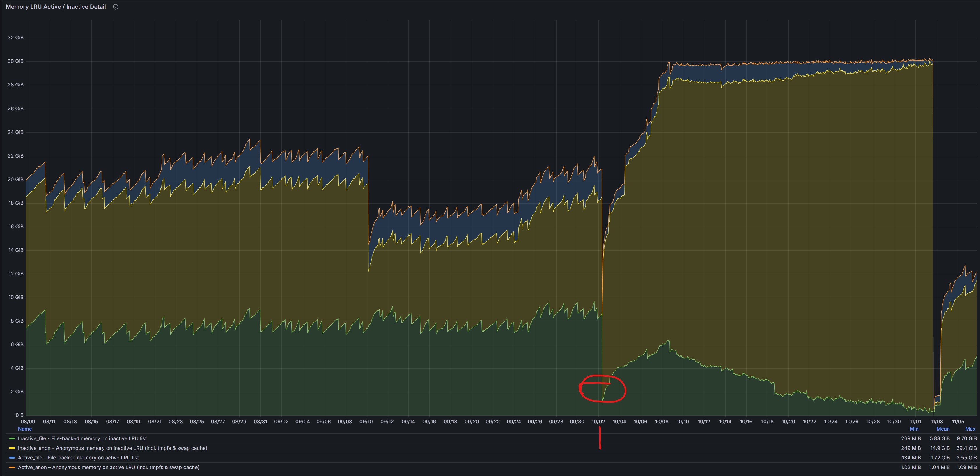This screenshot has width=980, height=476.
Task: Sort the legend by the Max column
Action: [x=970, y=429]
